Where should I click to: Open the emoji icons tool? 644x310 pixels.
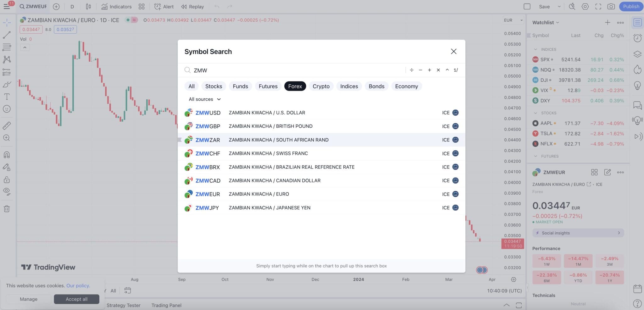(7, 109)
